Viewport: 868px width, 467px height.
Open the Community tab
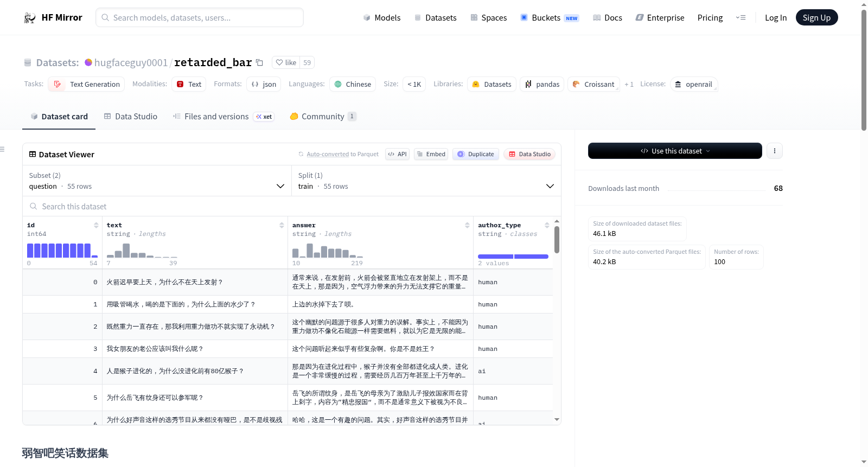click(323, 117)
